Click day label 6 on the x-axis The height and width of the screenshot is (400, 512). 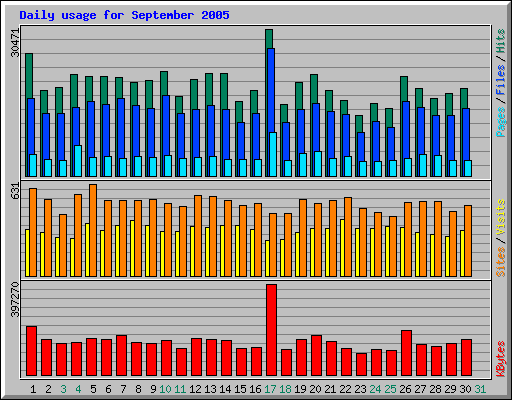coord(108,389)
